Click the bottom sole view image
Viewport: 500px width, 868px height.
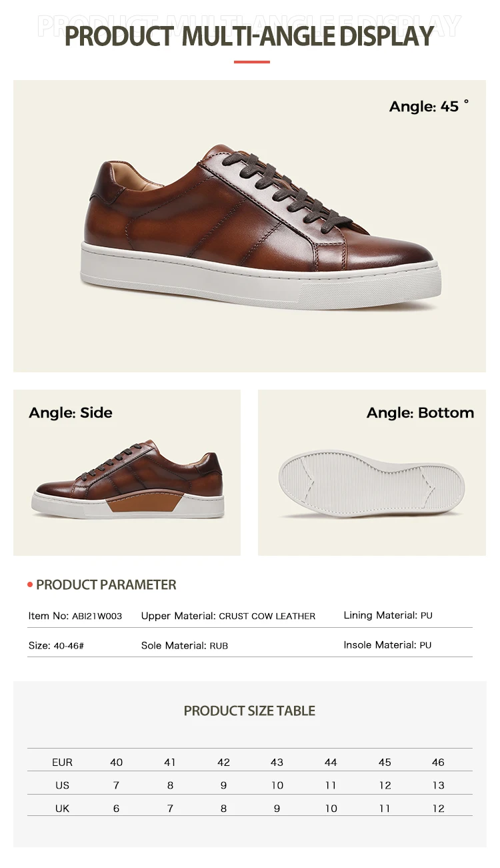point(372,484)
